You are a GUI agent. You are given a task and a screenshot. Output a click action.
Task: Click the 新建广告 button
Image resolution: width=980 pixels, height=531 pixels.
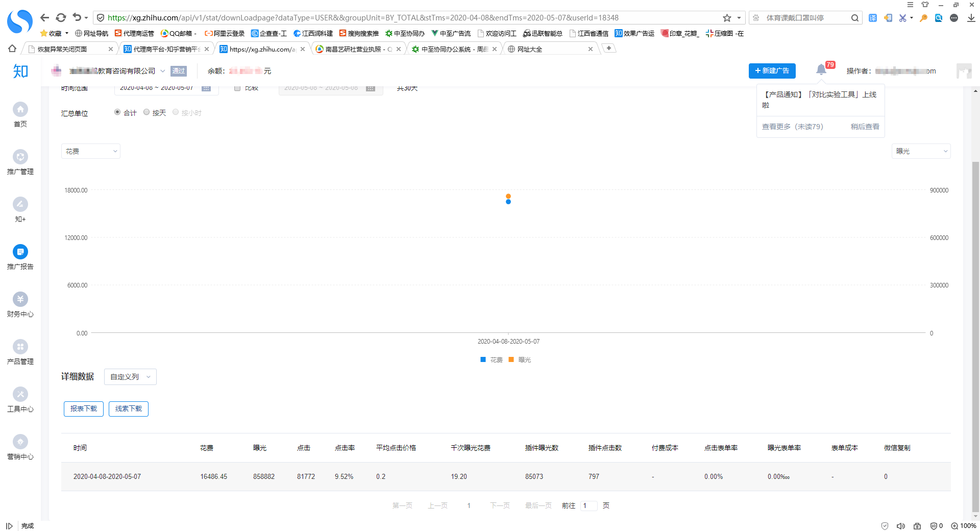point(772,71)
